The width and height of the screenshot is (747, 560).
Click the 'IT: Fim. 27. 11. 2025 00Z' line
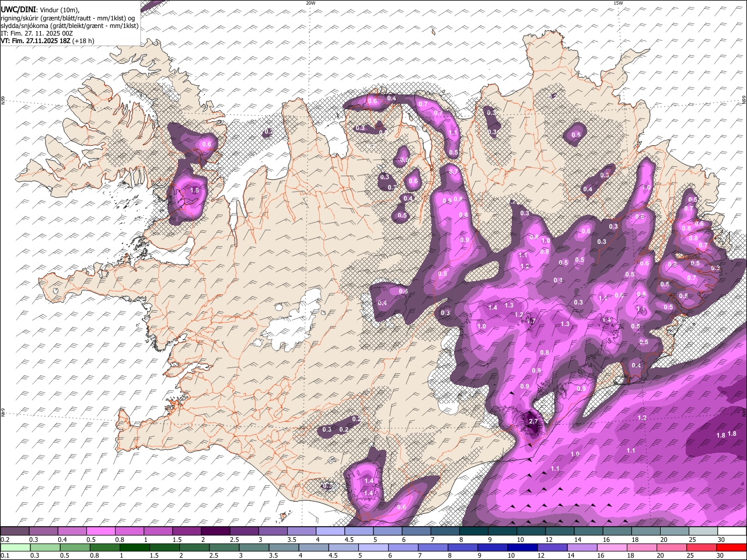(37, 33)
